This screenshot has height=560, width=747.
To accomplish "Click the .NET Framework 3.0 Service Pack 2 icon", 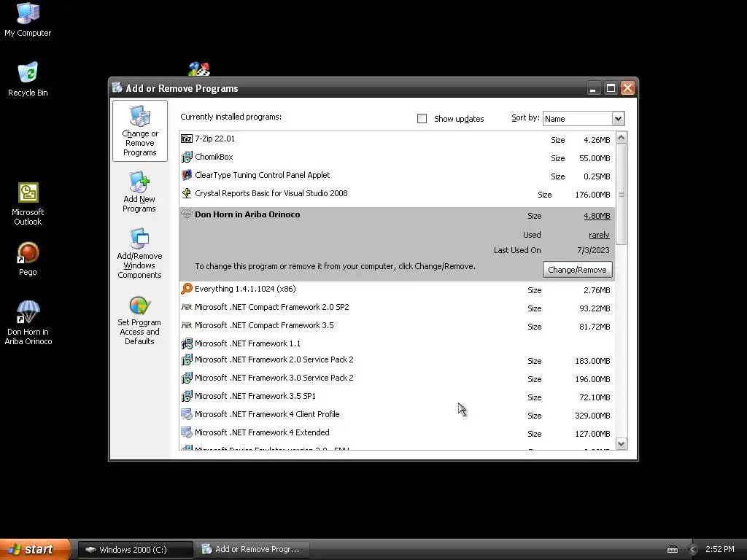I will point(187,378).
